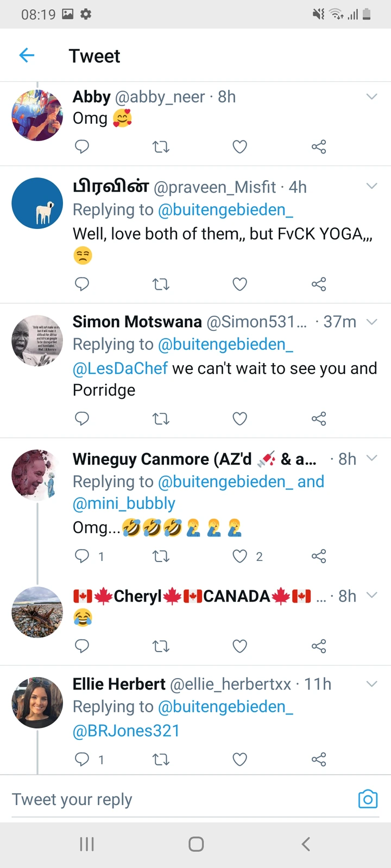Open camera icon in reply bar
Screen dimensions: 391x868
(368, 799)
